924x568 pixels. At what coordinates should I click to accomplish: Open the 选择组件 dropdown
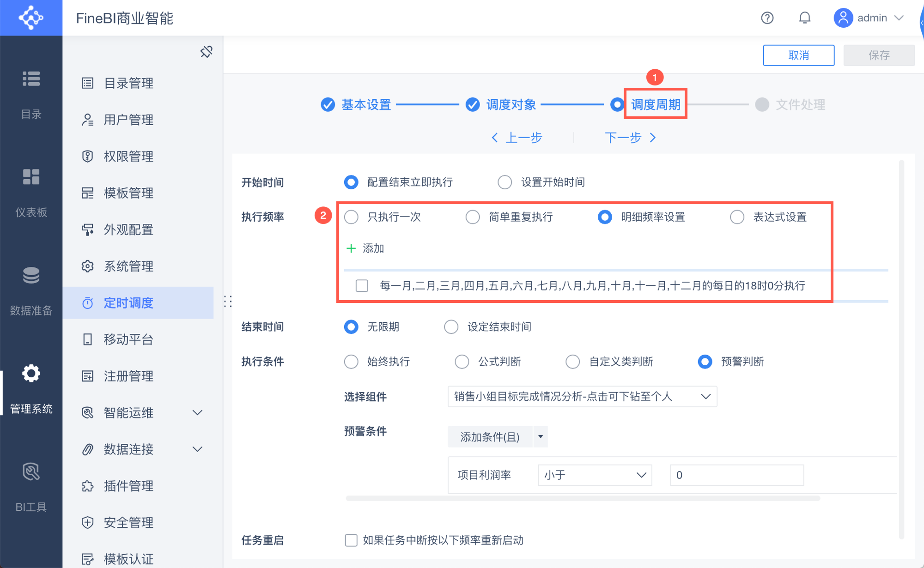(582, 397)
